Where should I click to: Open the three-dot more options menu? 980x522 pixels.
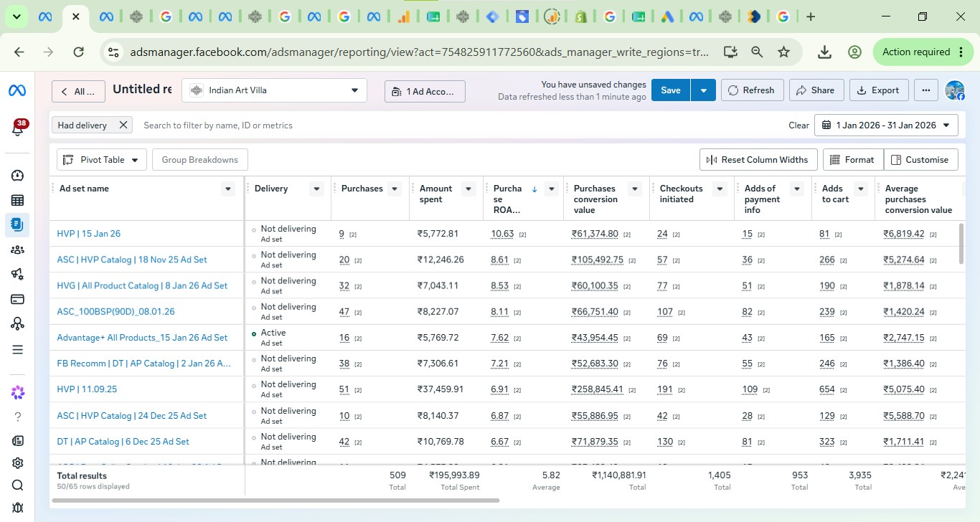926,90
